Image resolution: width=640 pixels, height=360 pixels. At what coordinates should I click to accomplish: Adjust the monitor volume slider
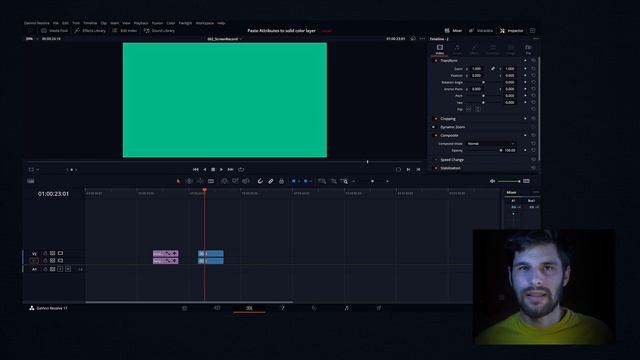coord(509,181)
